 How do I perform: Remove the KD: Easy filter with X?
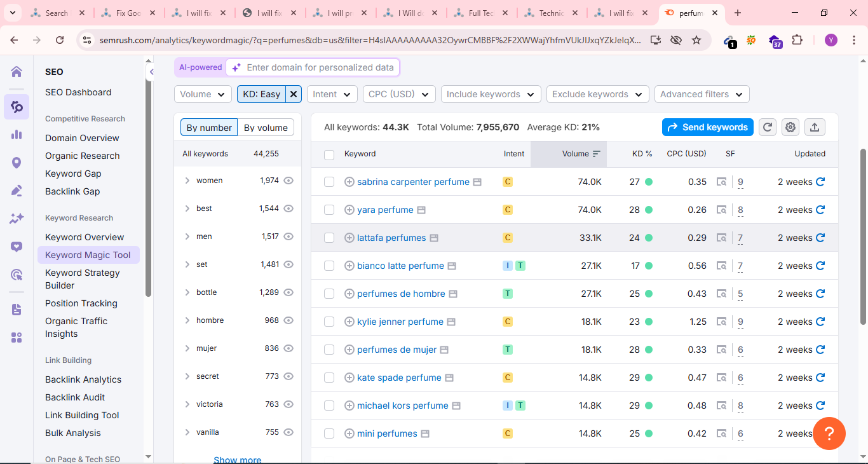point(293,94)
